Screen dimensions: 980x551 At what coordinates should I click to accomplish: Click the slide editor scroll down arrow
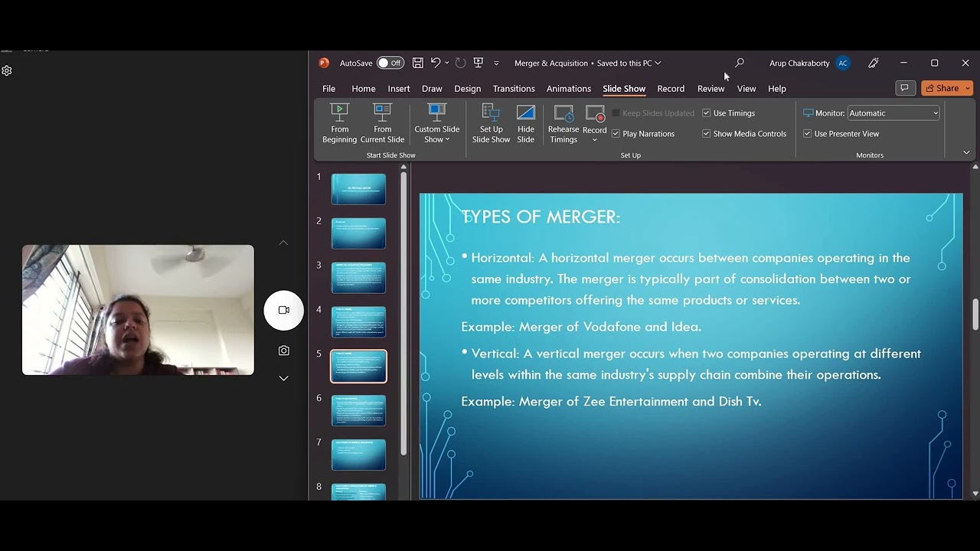pyautogui.click(x=975, y=494)
